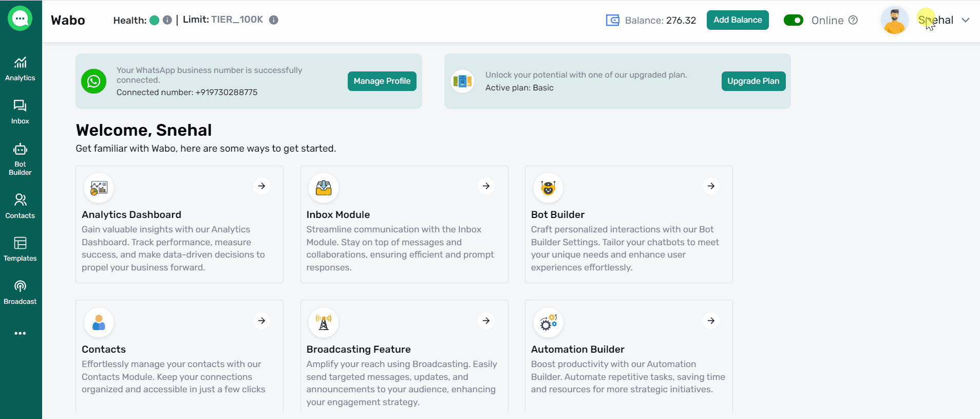Go to Bot Builder in sidebar
The image size is (980, 419).
[x=20, y=159]
